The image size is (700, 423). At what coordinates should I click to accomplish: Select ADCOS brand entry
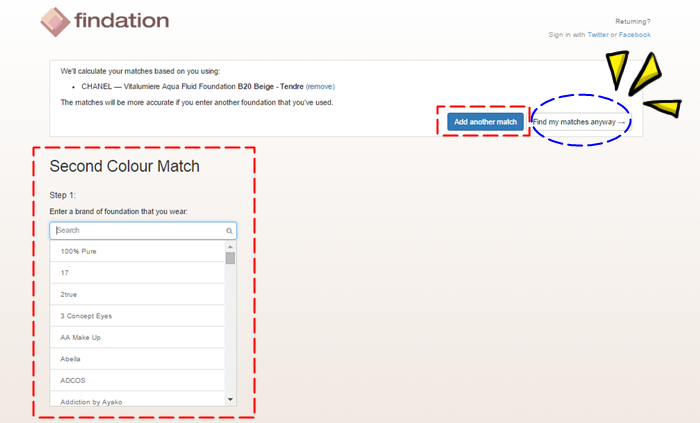point(137,381)
